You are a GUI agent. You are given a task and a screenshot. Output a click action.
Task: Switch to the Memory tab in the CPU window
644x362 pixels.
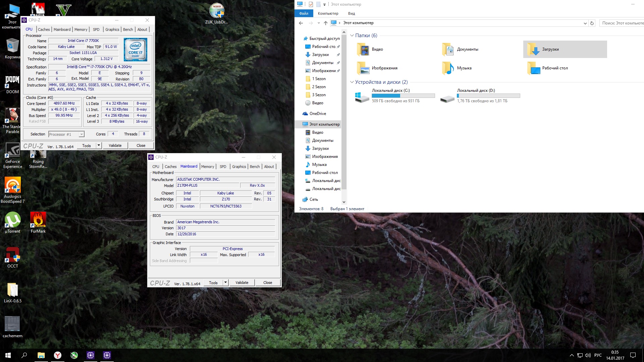80,29
